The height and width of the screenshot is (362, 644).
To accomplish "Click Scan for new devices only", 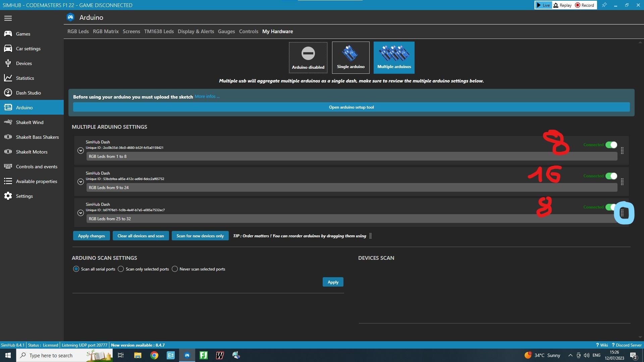I will (200, 236).
